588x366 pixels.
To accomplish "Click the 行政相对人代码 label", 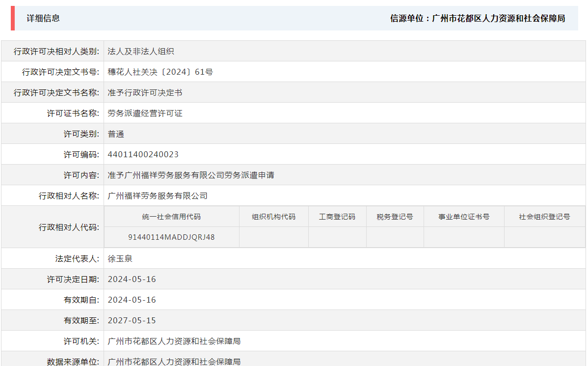I will (69, 227).
